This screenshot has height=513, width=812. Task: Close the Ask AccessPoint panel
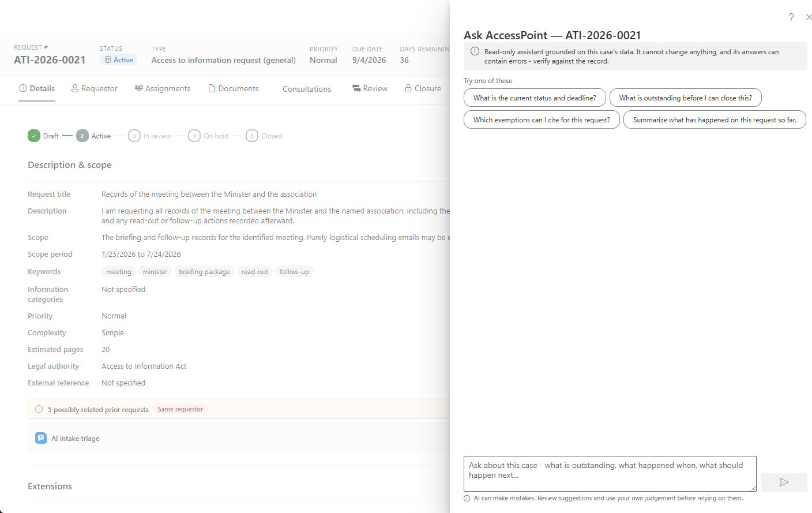[x=809, y=17]
